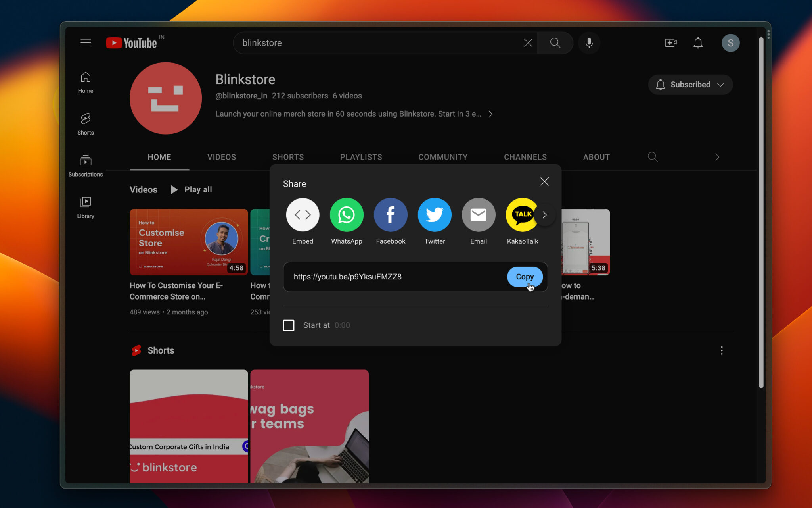812x508 pixels.
Task: Open Customise Store video thumbnail
Action: pyautogui.click(x=189, y=242)
